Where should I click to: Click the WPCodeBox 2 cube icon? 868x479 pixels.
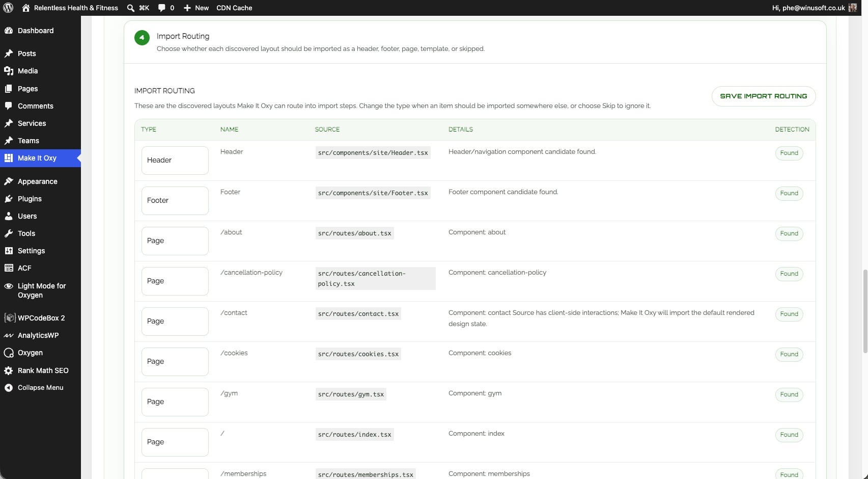coord(10,318)
